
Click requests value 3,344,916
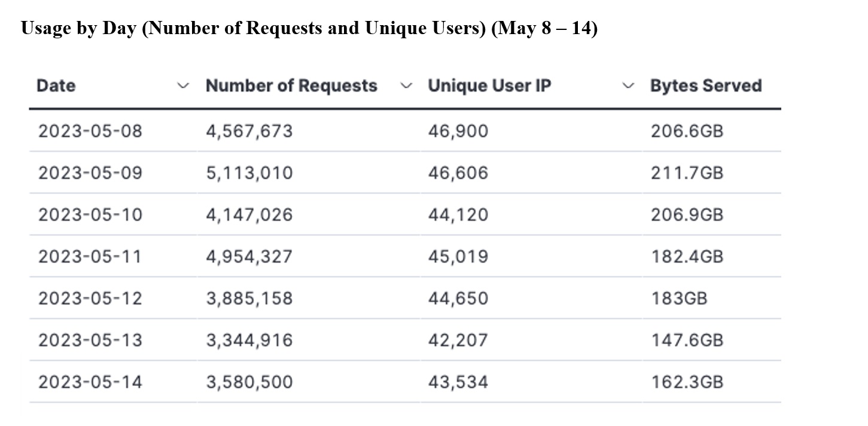[249, 340]
